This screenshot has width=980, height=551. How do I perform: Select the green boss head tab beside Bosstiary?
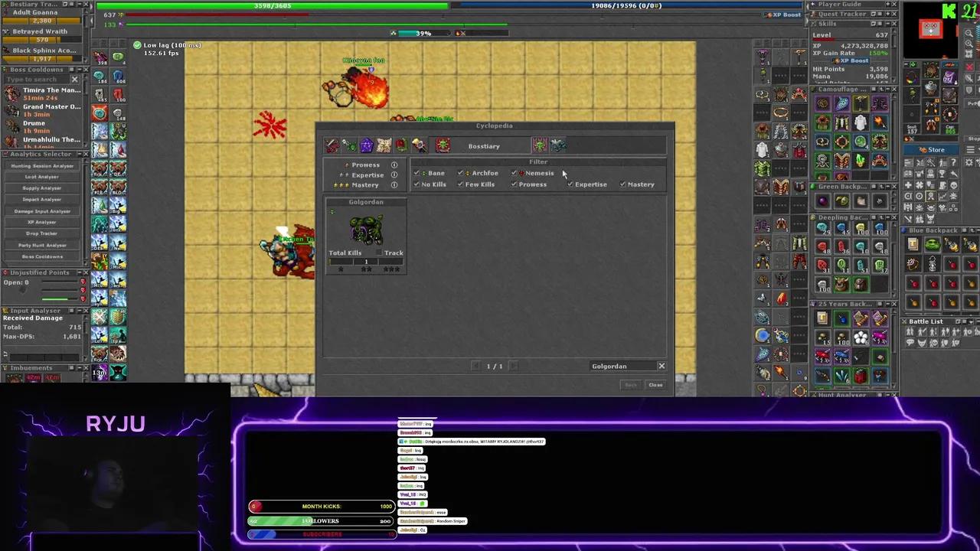pyautogui.click(x=541, y=145)
